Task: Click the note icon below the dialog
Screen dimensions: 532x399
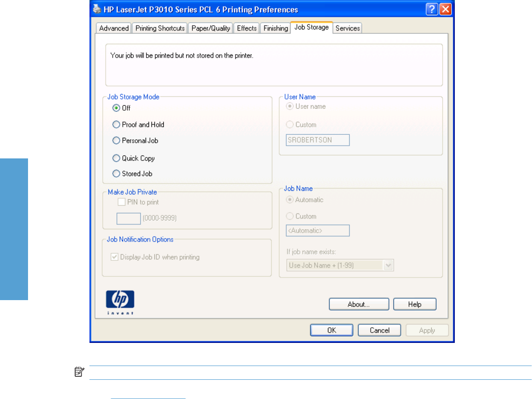Action: [79, 371]
